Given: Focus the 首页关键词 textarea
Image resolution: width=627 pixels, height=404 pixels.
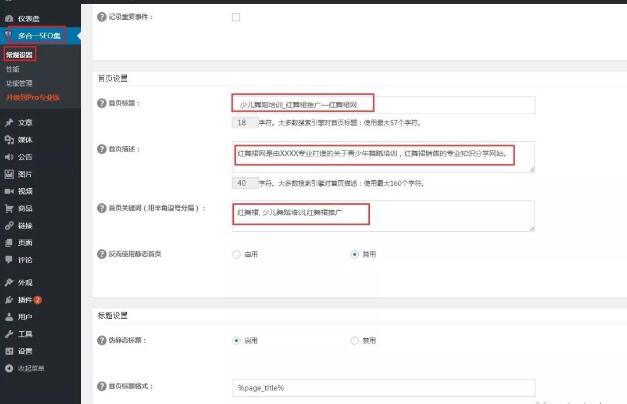Looking at the screenshot, I should point(383,216).
